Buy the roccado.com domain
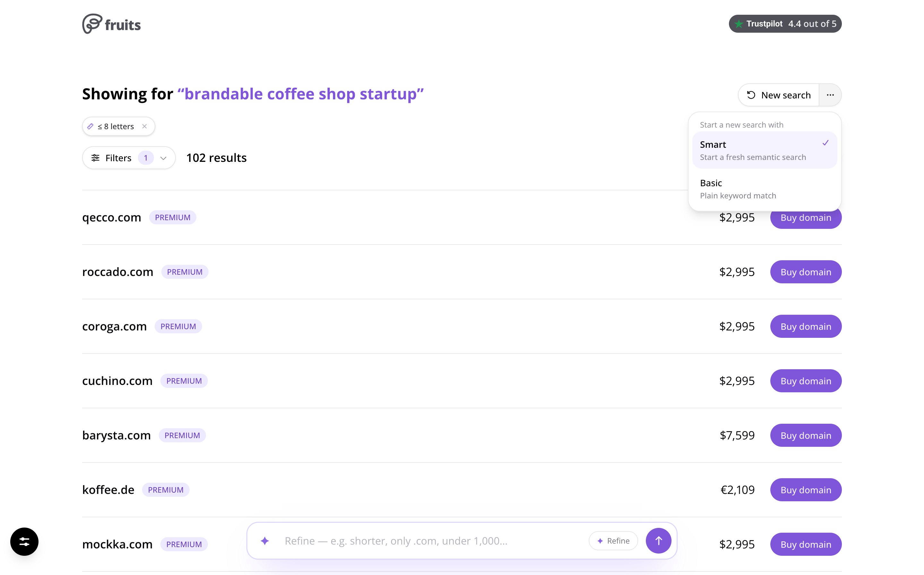 tap(806, 272)
